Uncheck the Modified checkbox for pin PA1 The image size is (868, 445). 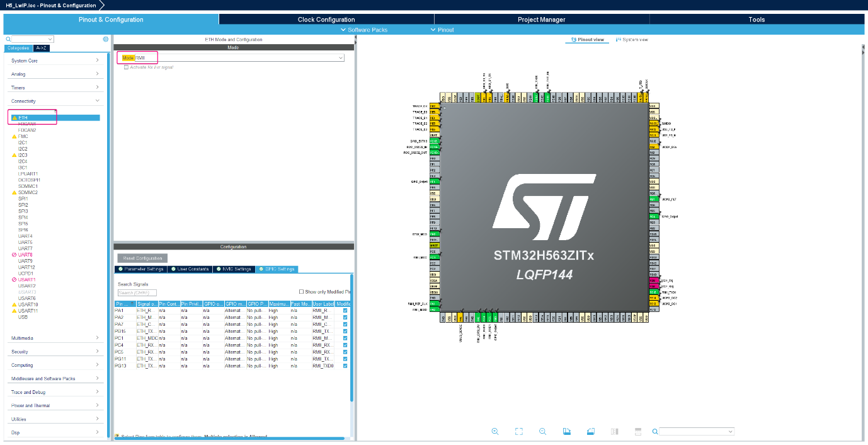point(344,311)
